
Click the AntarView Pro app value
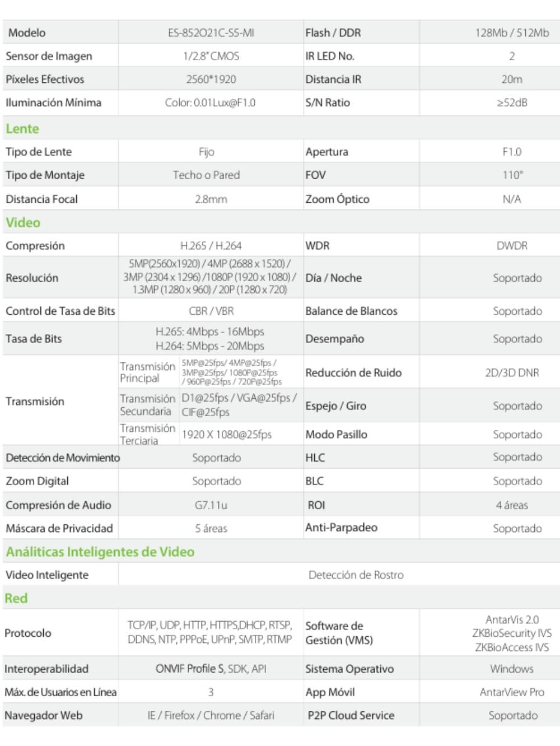pyautogui.click(x=512, y=692)
